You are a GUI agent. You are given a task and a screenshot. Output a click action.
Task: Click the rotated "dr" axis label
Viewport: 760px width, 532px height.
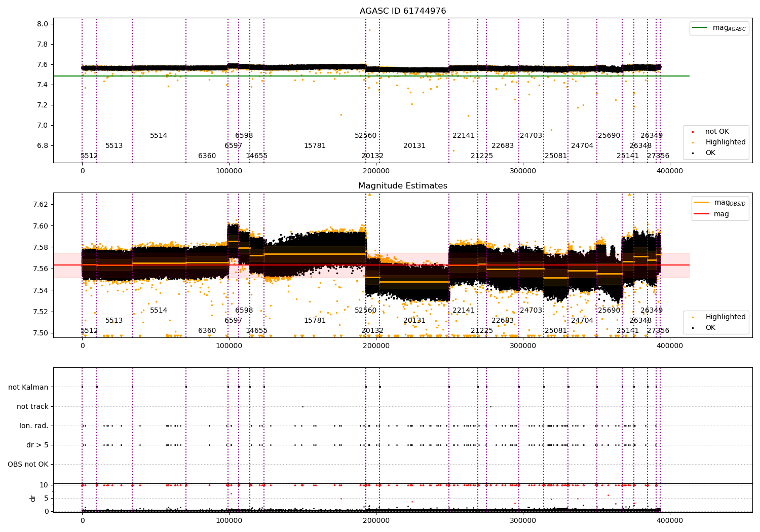pos(33,498)
